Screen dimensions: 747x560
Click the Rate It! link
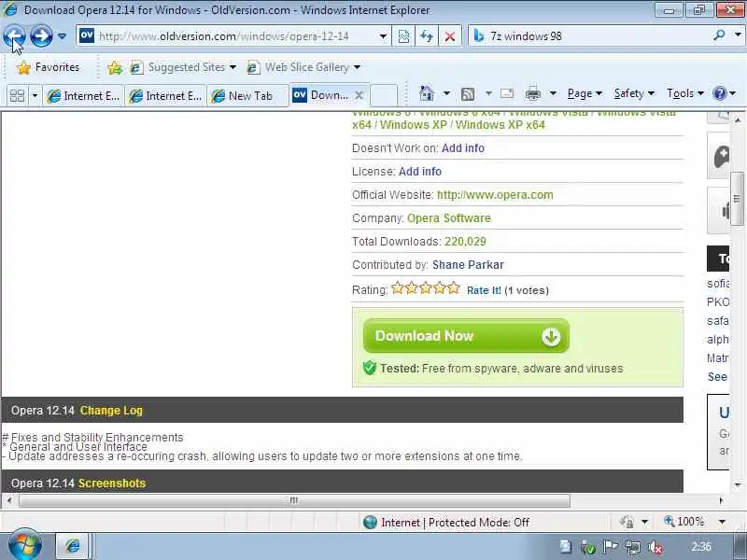pos(484,290)
